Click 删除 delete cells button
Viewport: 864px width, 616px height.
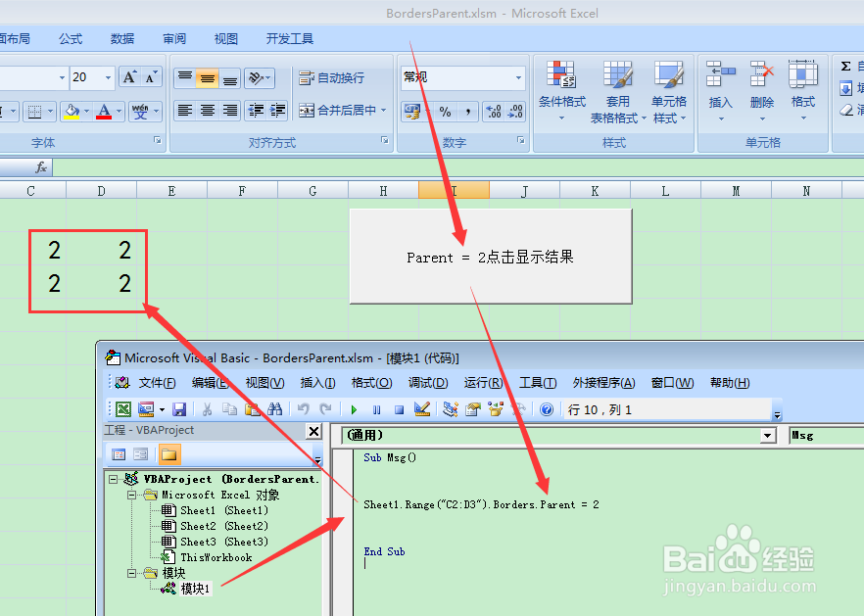click(x=762, y=91)
